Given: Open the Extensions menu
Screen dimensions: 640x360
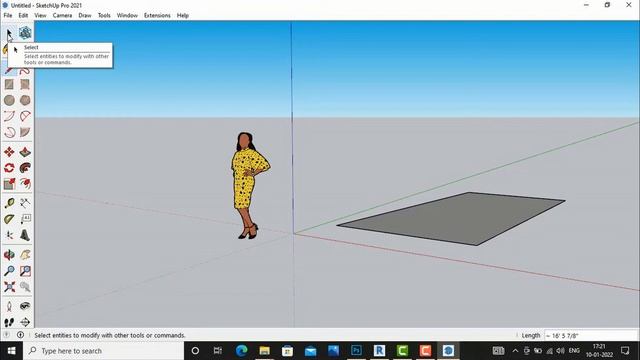Looking at the screenshot, I should (x=157, y=16).
